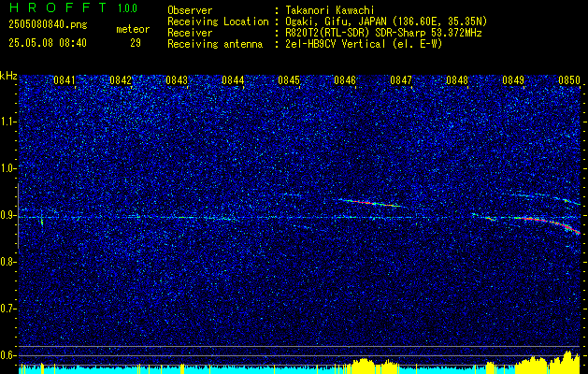Click the HROFFT program title

(x=59, y=7)
